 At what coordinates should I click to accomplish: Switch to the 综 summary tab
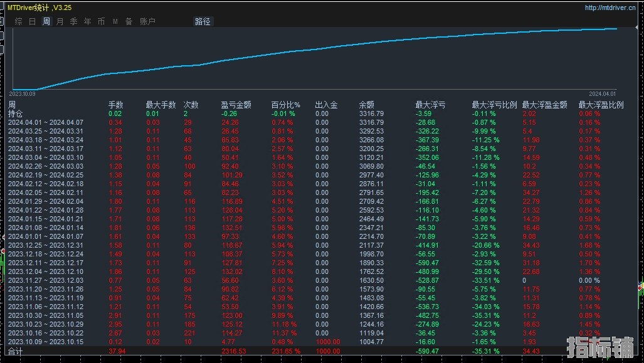[18, 21]
